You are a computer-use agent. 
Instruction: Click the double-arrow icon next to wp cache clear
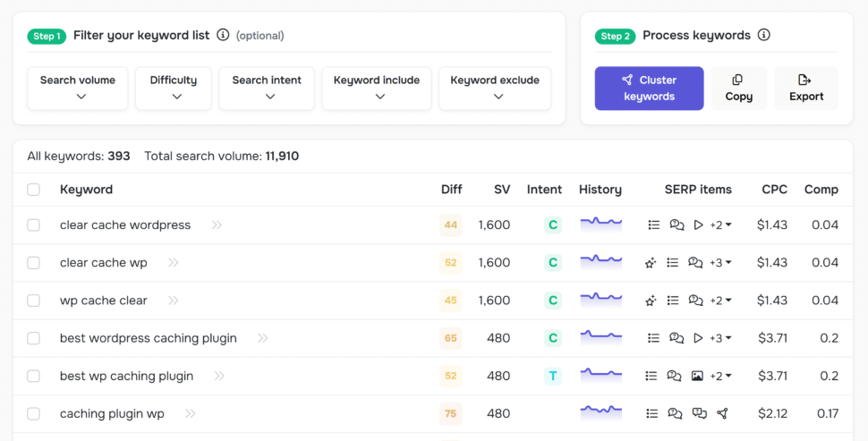[x=174, y=301]
